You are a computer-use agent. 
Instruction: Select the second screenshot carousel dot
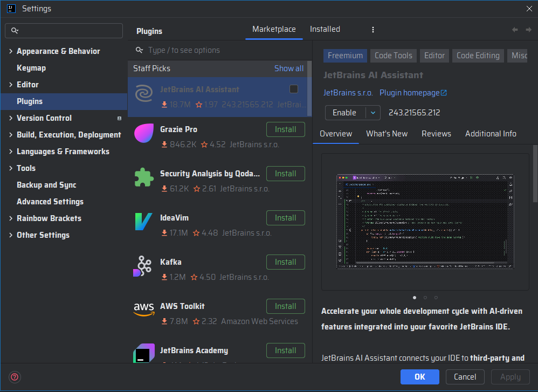[425, 298]
